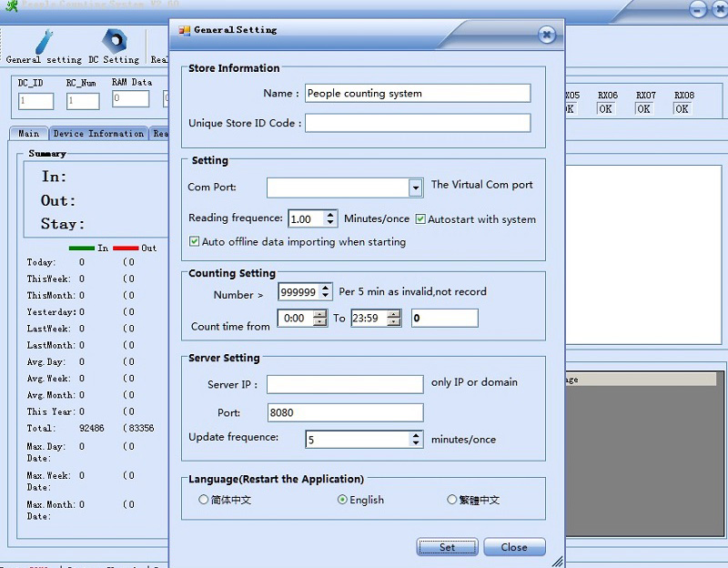Decrease Reading frequence value
This screenshot has width=728, height=568.
click(330, 222)
